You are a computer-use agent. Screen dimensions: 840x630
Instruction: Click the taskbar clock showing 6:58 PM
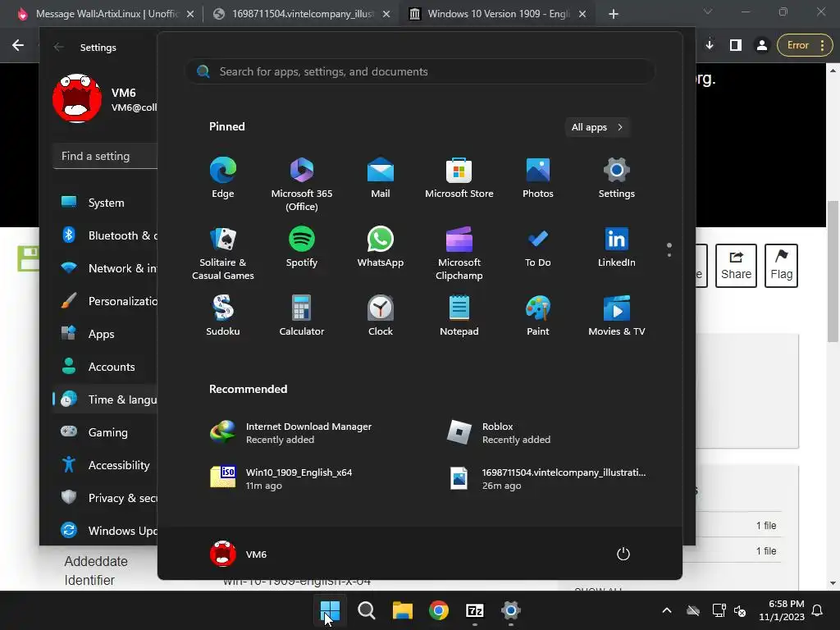tap(782, 610)
